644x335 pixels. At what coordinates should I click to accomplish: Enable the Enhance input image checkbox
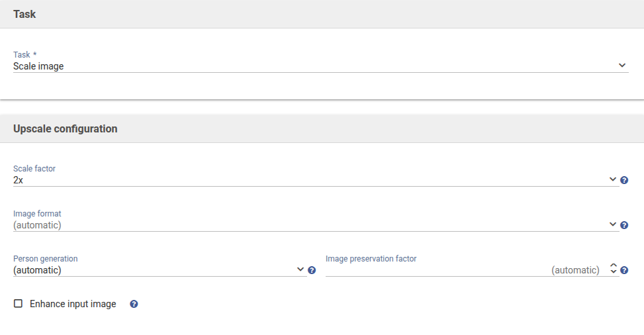click(x=19, y=304)
